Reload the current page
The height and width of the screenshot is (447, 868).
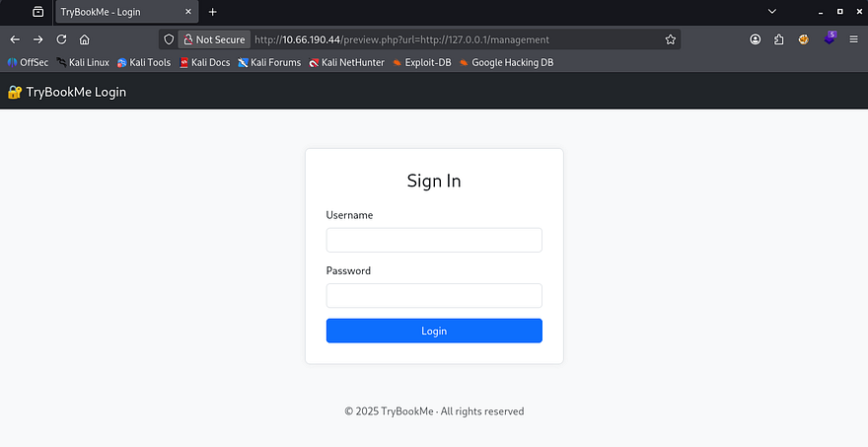[x=61, y=39]
